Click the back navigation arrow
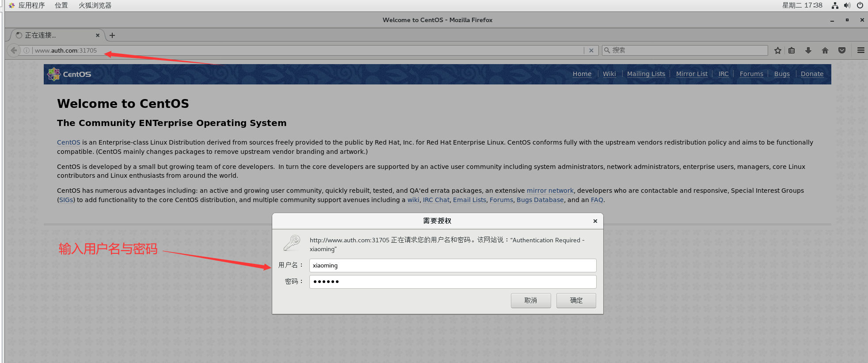This screenshot has width=868, height=363. tap(14, 50)
